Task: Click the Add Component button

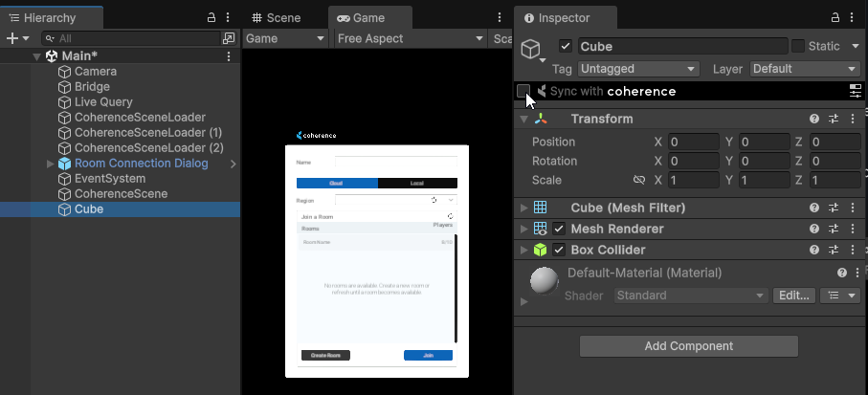Action: point(689,346)
